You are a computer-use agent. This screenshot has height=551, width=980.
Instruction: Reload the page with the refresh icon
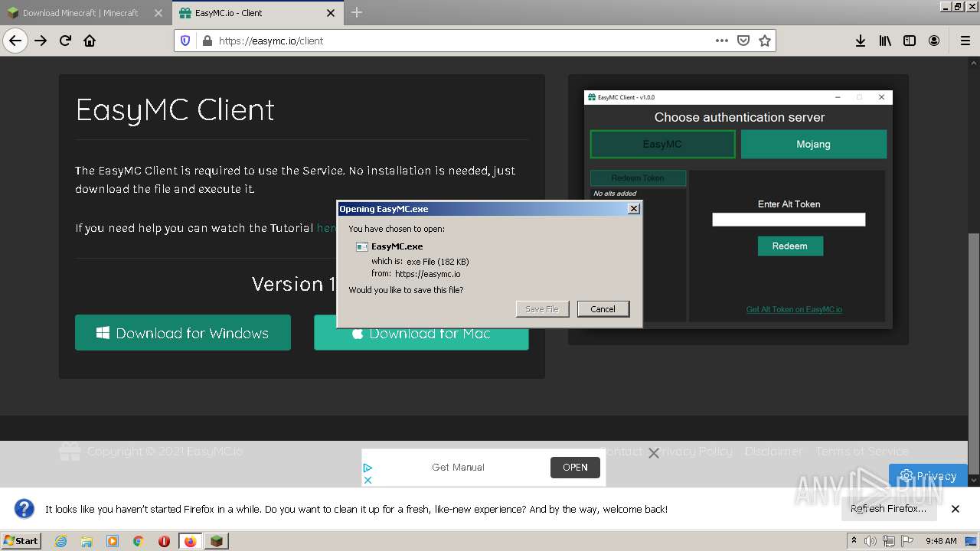point(65,41)
